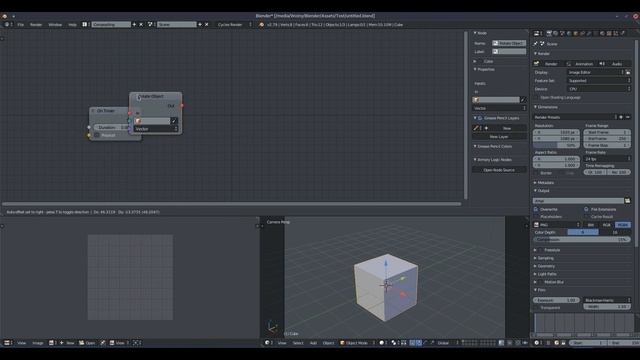Click the node Name field
The width and height of the screenshot is (640, 360).
[509, 43]
